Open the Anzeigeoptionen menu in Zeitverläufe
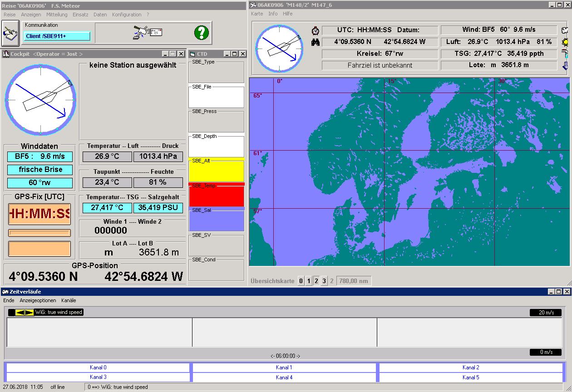572x392 pixels. tap(38, 300)
